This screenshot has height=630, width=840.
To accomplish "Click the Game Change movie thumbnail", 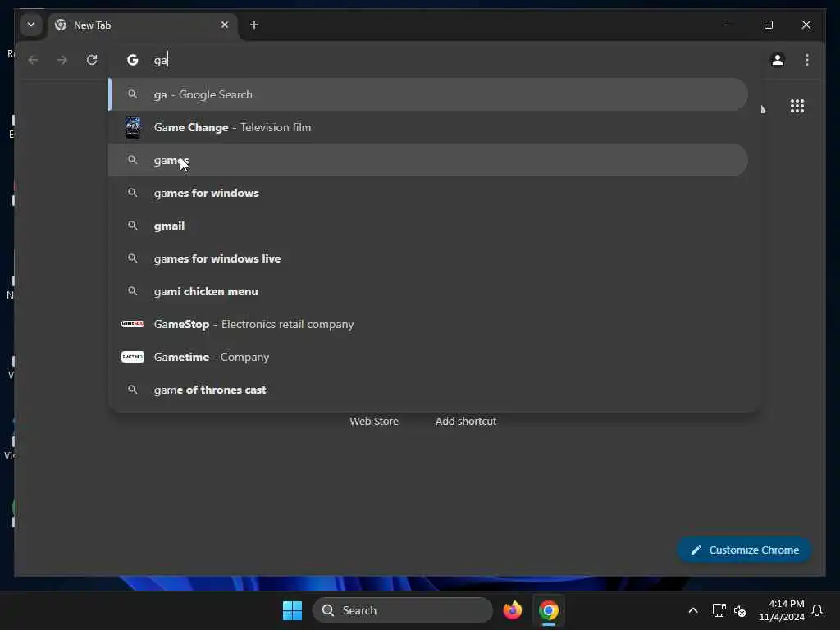I will coord(132,127).
